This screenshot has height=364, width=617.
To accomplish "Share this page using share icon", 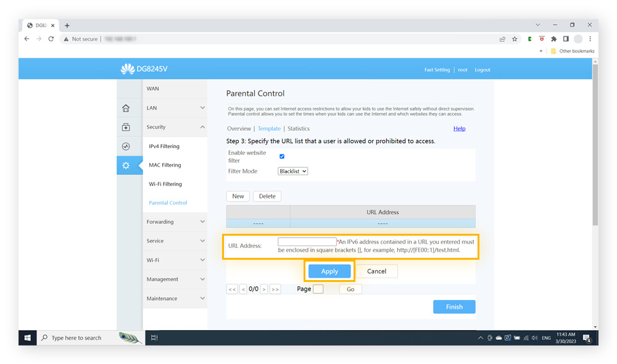I will point(502,39).
